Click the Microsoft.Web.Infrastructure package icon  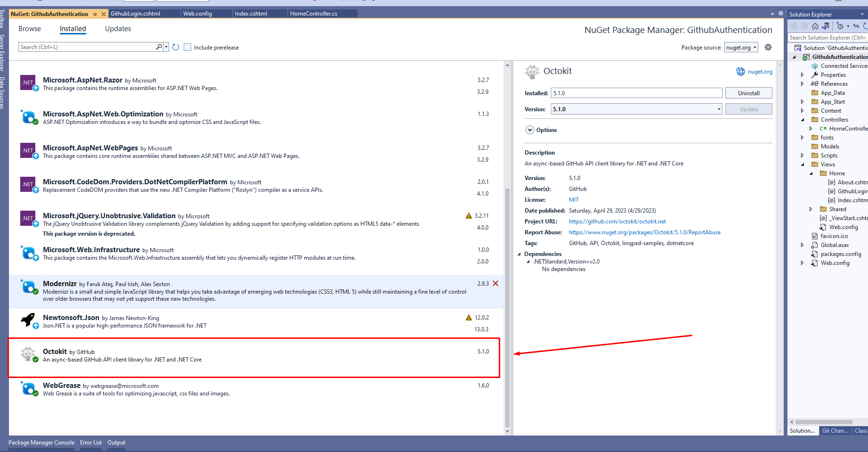pos(28,252)
